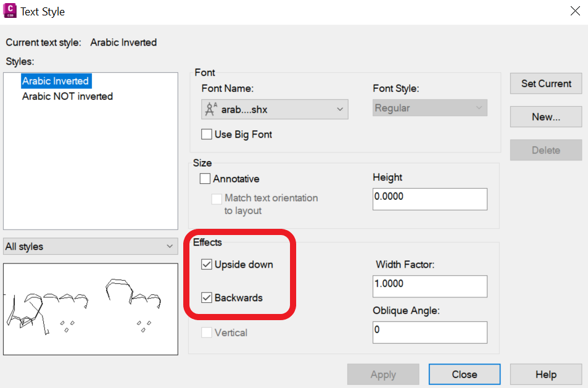This screenshot has height=388, width=588.
Task: Disable the Backwards effect
Action: point(207,297)
